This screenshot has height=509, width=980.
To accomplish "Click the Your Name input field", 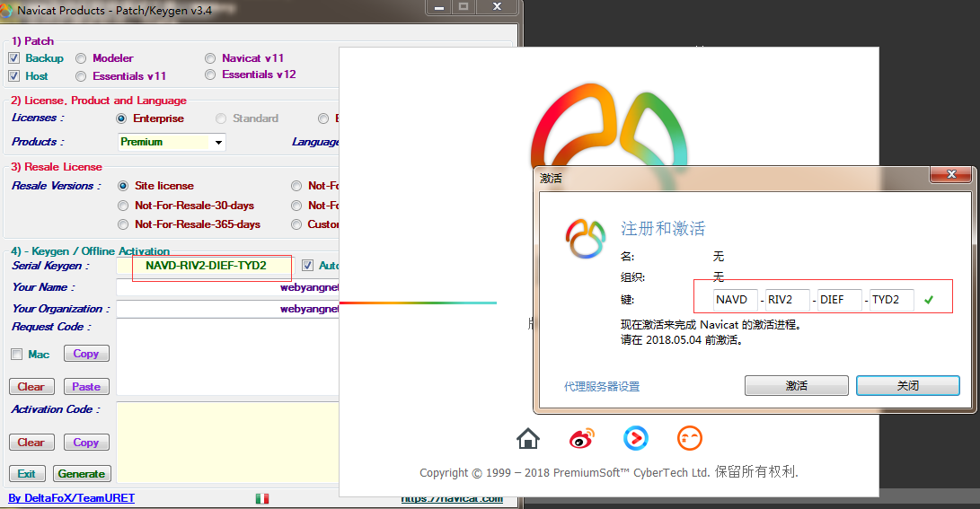I will pos(227,287).
